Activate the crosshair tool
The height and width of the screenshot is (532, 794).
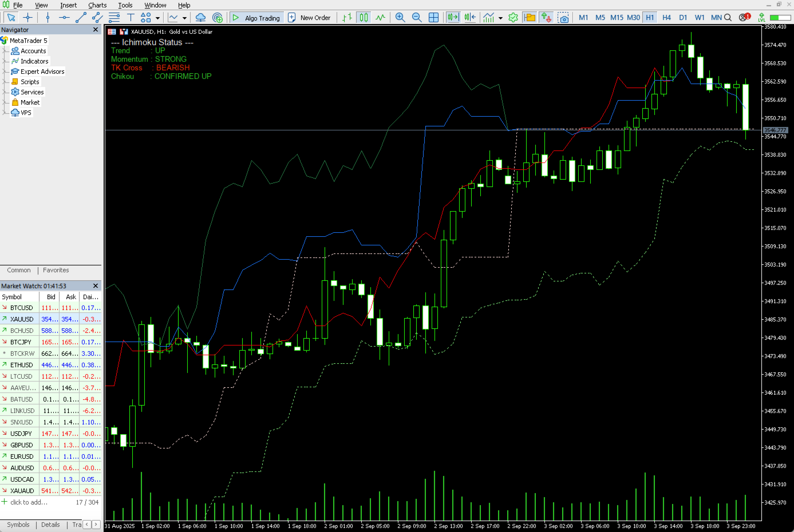point(27,18)
